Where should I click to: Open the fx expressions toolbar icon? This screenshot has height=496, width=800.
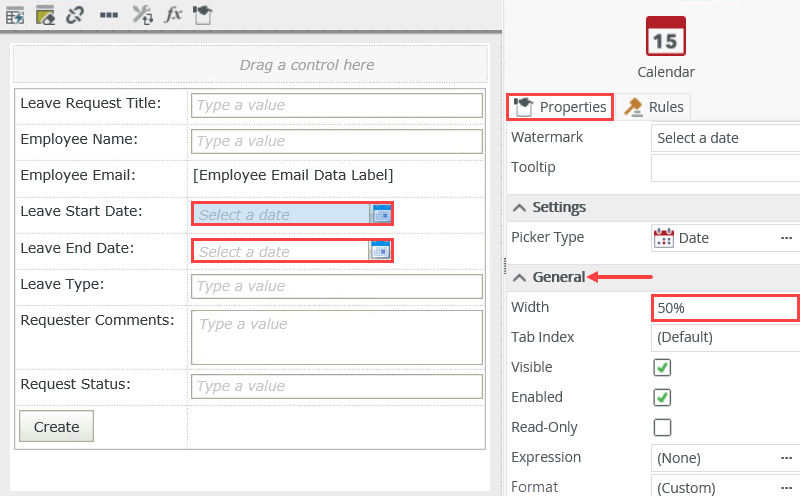point(173,14)
